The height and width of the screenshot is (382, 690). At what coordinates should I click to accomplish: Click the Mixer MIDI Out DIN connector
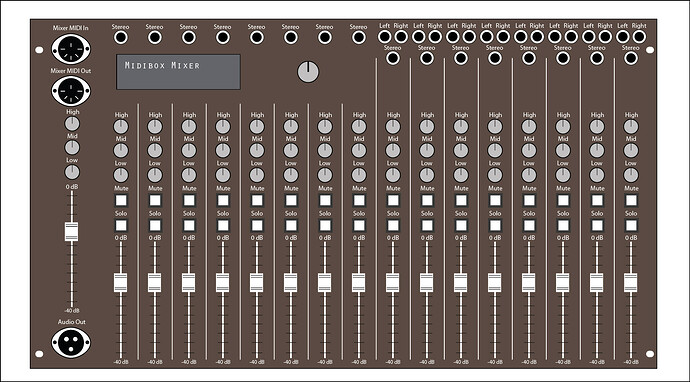(x=71, y=91)
